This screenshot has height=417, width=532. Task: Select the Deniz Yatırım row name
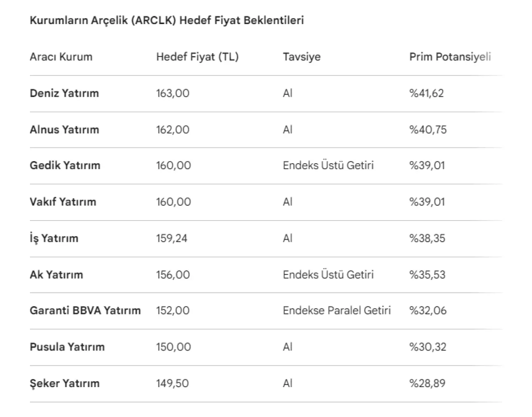click(64, 93)
